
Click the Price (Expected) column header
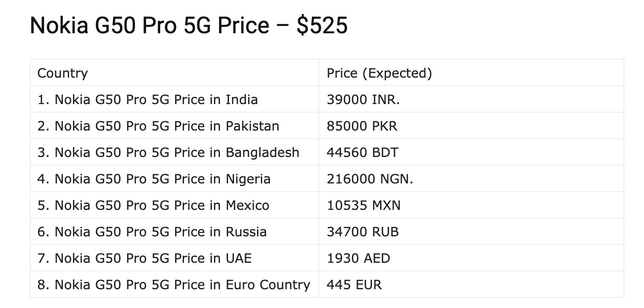(379, 73)
